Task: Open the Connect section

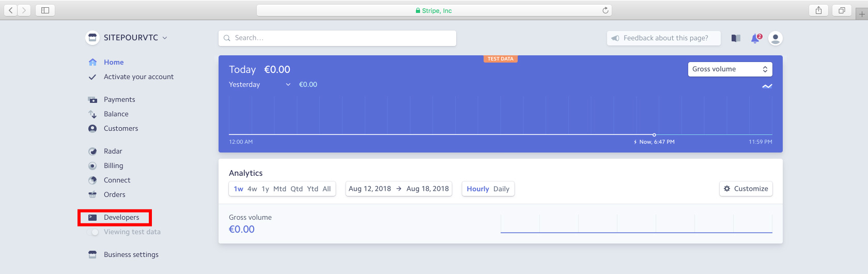Action: (117, 180)
